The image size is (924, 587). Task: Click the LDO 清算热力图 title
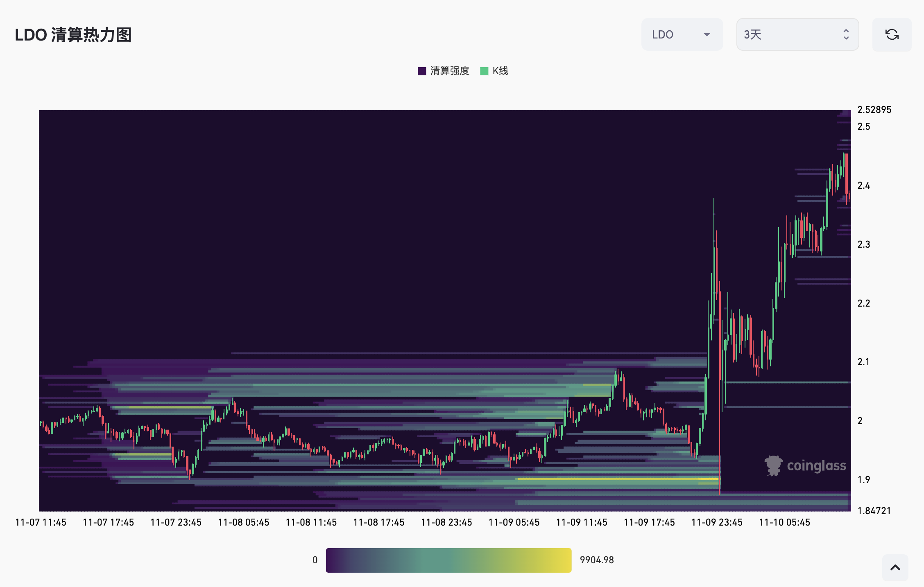(73, 35)
